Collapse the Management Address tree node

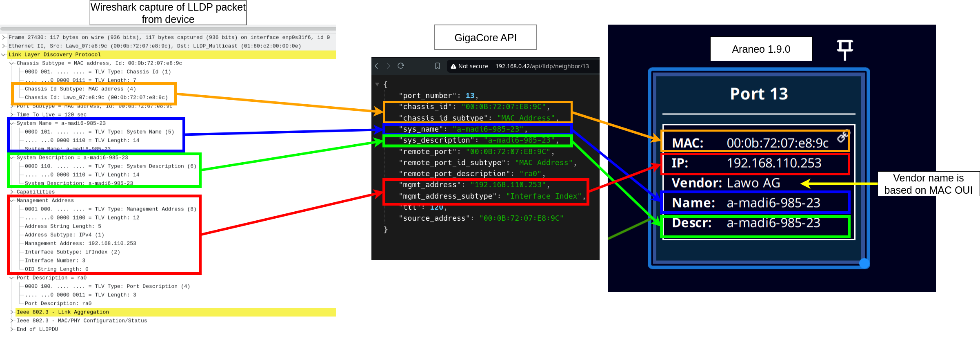click(x=12, y=201)
